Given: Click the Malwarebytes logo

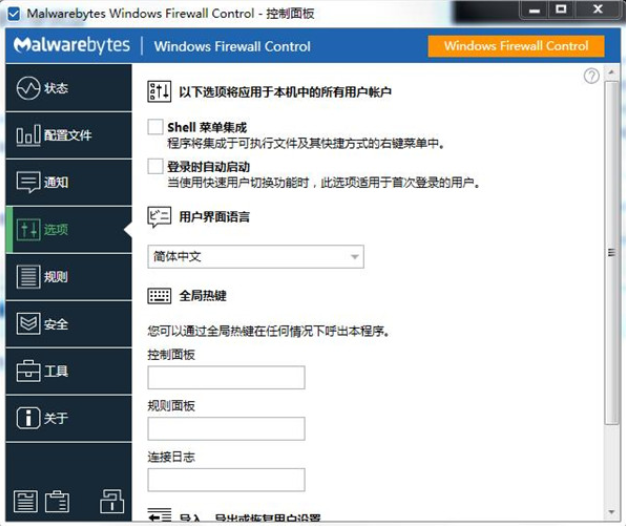Looking at the screenshot, I should [72, 45].
